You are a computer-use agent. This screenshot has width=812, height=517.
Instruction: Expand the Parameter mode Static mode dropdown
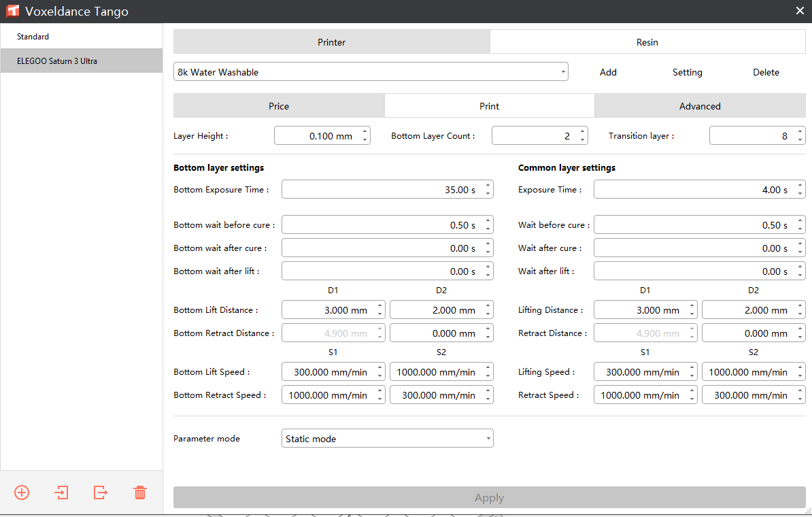coord(388,438)
